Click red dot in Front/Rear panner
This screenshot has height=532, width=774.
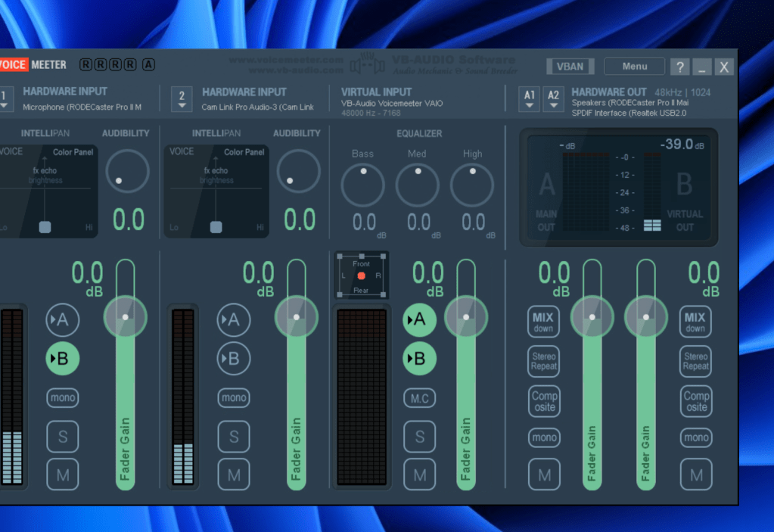(x=362, y=276)
